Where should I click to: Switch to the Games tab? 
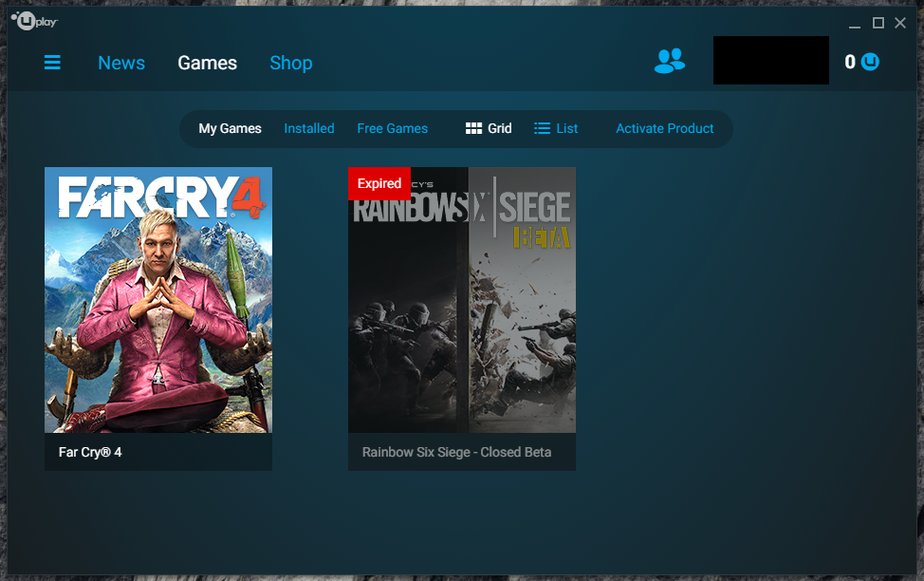pos(208,63)
